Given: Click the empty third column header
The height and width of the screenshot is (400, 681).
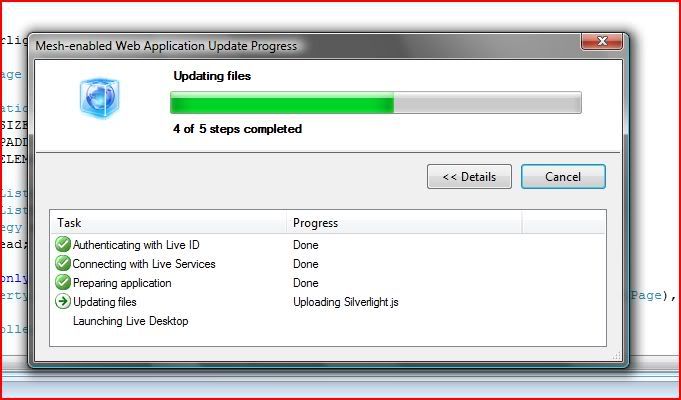Looking at the screenshot, I should (563, 223).
